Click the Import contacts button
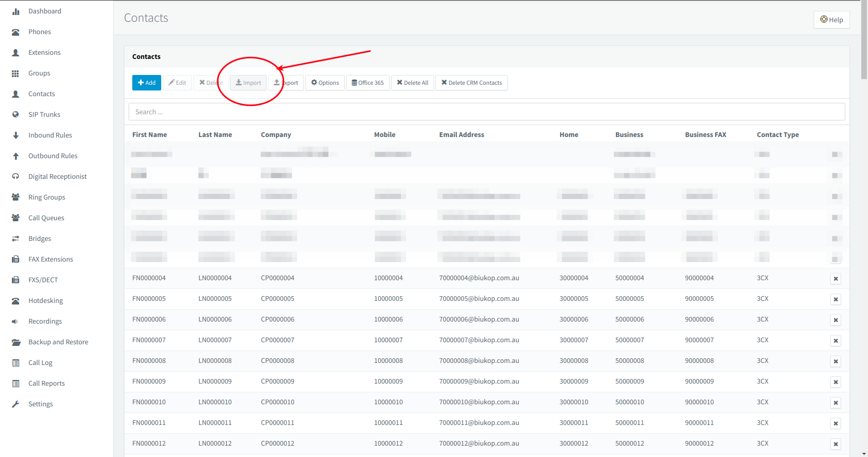This screenshot has height=457, width=868. (x=249, y=83)
